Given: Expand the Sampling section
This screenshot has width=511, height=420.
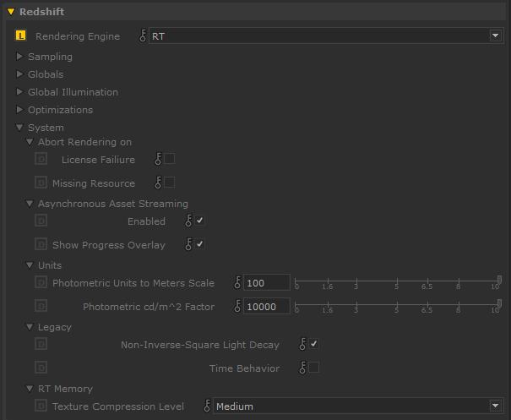Looking at the screenshot, I should point(20,57).
